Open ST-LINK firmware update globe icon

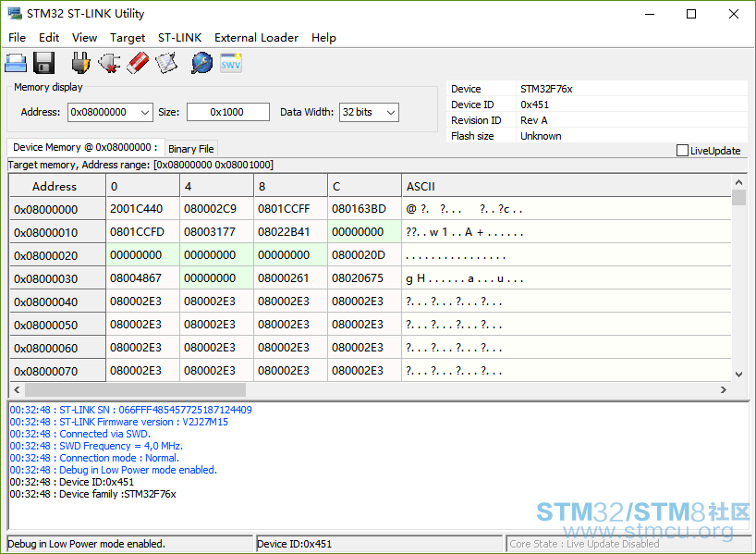point(202,63)
